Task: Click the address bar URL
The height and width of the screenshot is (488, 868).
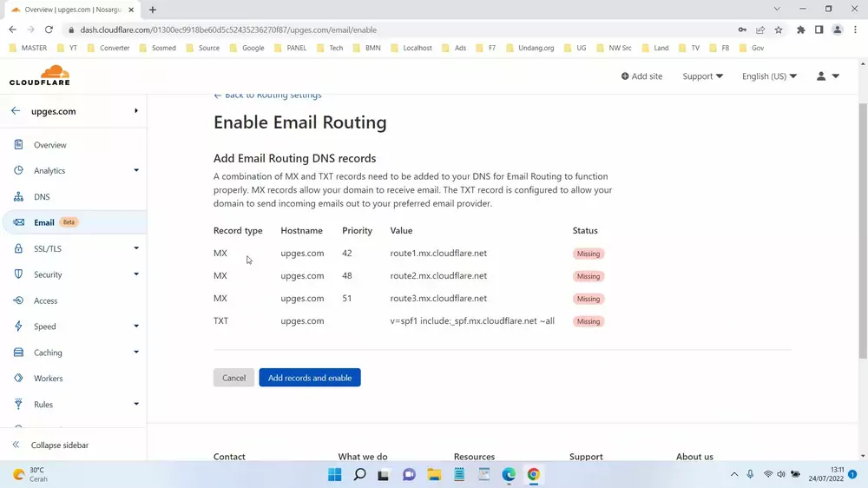Action: pos(228,30)
